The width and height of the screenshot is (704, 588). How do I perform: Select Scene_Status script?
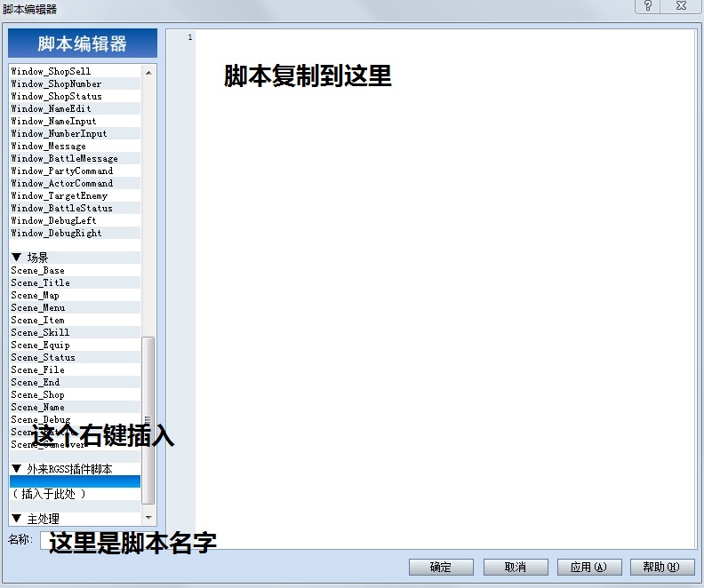(x=75, y=357)
